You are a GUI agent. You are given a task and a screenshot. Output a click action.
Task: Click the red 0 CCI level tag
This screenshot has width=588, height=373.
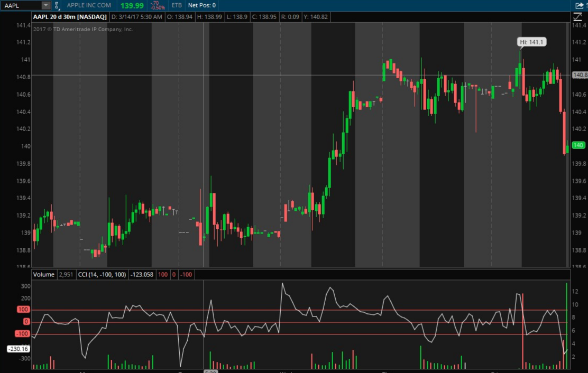[26, 322]
